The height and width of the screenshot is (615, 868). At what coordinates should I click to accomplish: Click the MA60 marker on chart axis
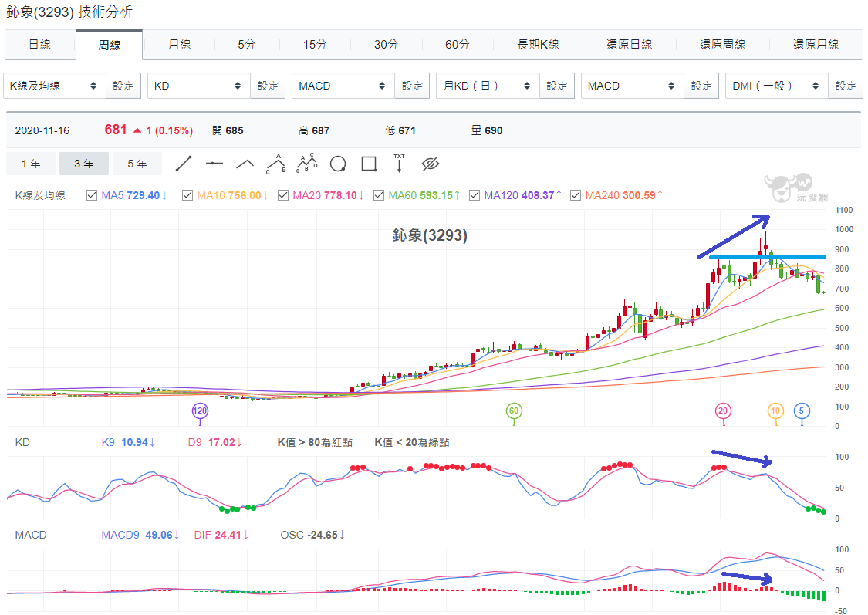515,411
